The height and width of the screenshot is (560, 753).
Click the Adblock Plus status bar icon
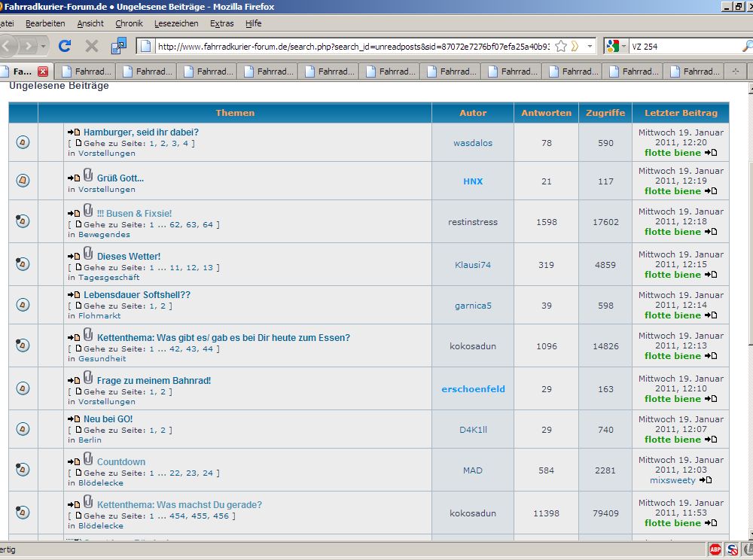(x=715, y=549)
